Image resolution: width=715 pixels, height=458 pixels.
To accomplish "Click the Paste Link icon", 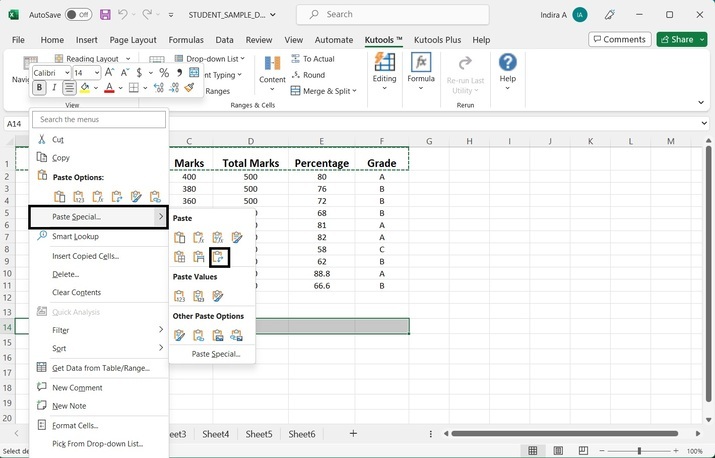I will point(199,335).
